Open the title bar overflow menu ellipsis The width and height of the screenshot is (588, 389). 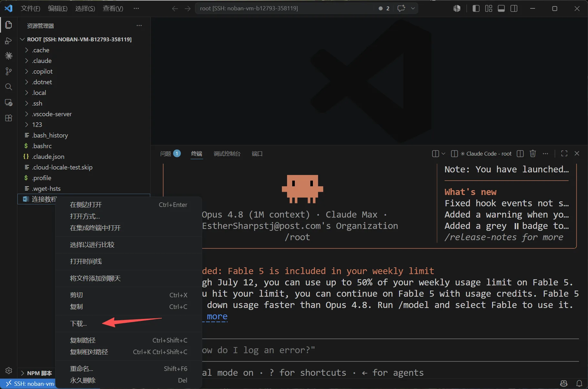click(136, 8)
